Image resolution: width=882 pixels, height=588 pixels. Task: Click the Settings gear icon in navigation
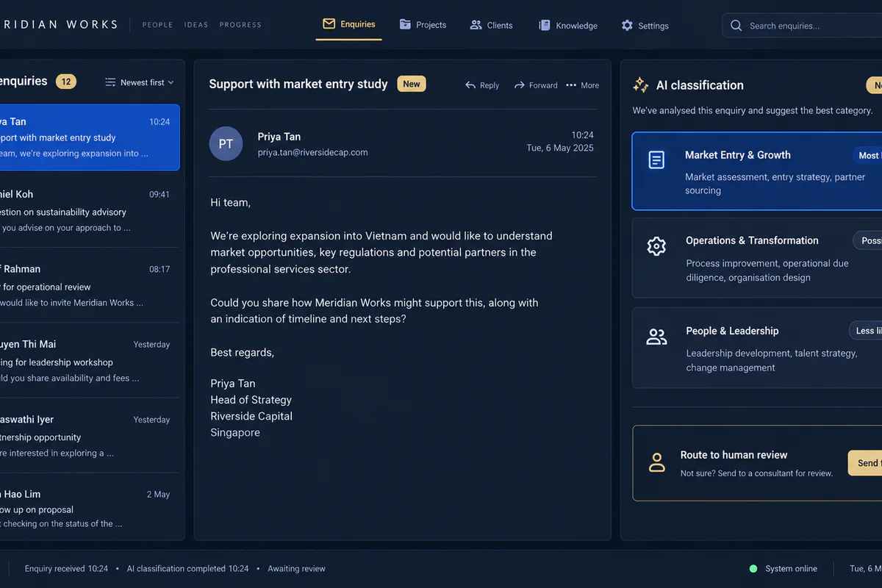point(627,25)
